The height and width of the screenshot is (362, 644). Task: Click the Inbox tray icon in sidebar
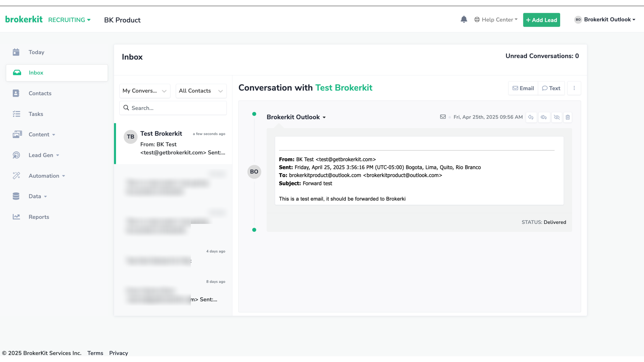click(17, 73)
